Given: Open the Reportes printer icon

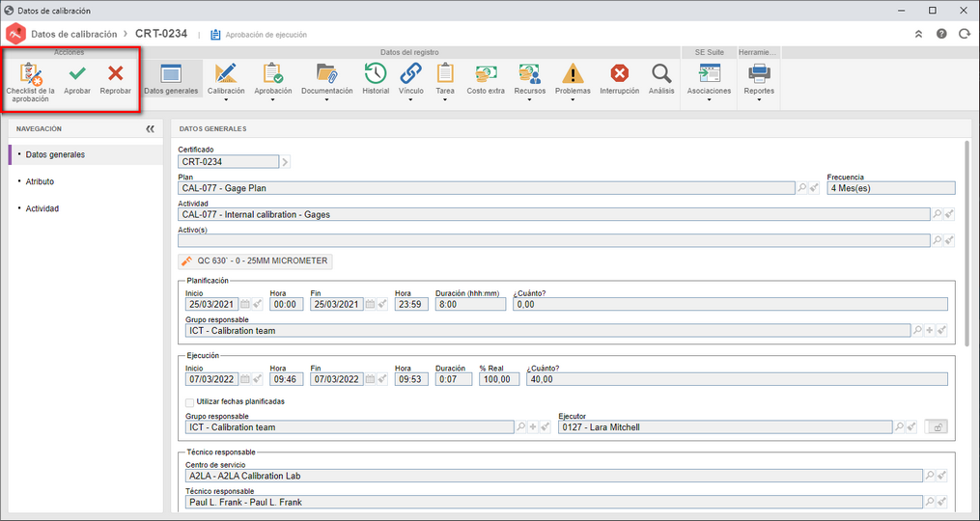Looking at the screenshot, I should pos(759,73).
